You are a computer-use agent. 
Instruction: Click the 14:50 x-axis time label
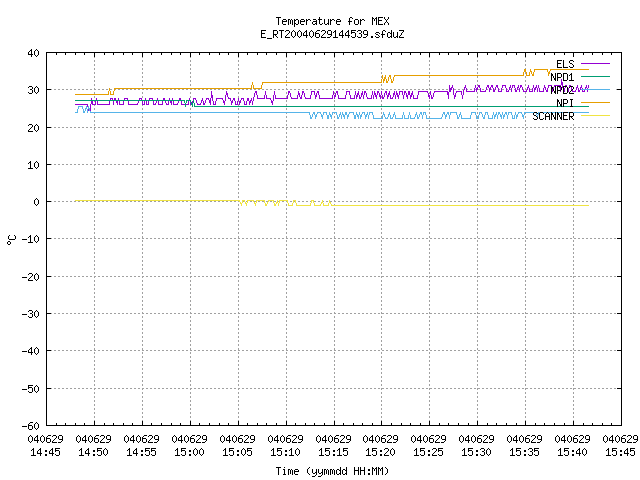[x=93, y=452]
